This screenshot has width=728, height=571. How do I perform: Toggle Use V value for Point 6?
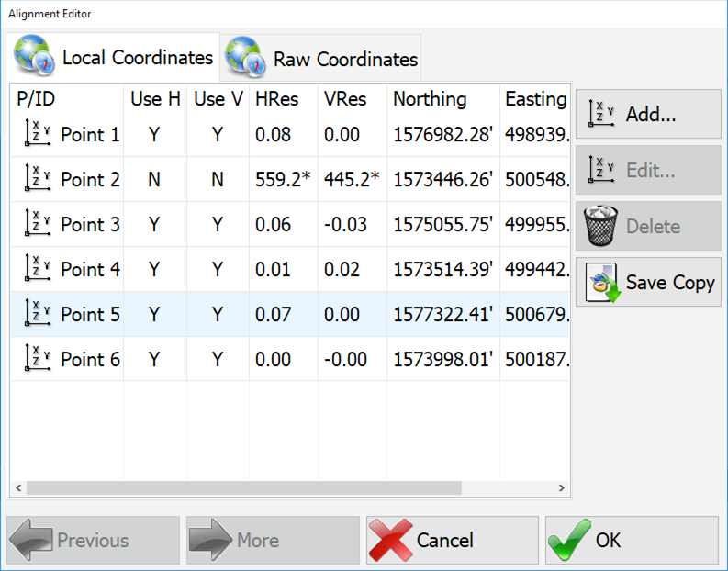[x=218, y=360]
